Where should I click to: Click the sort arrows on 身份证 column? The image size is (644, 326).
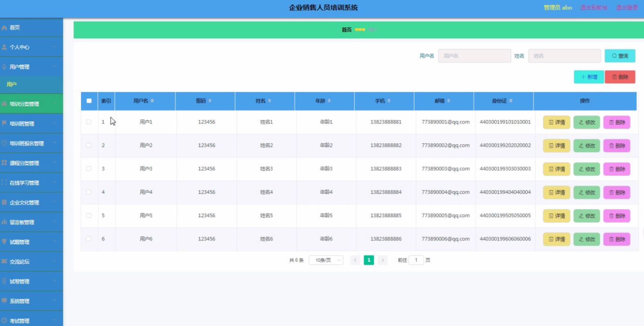510,101
